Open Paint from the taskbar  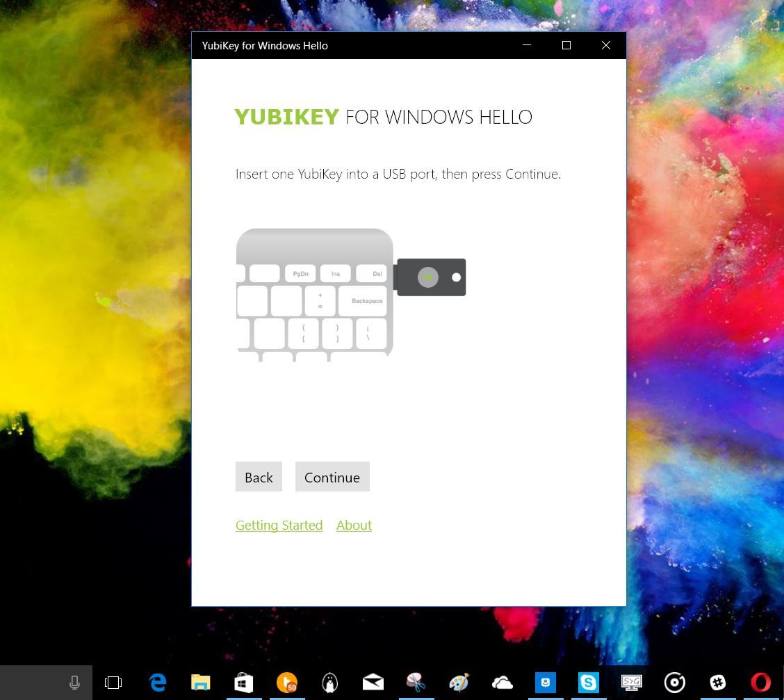tap(459, 682)
